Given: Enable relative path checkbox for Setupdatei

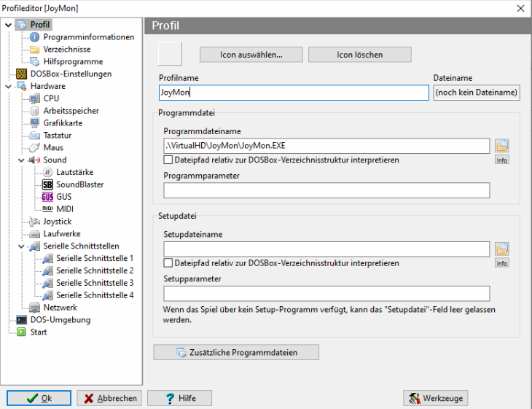Looking at the screenshot, I should point(168,263).
